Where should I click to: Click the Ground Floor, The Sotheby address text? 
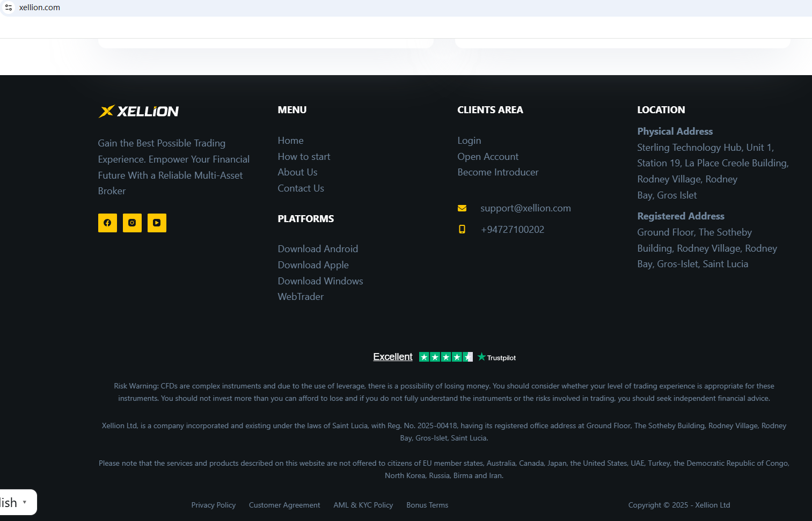[x=707, y=248]
